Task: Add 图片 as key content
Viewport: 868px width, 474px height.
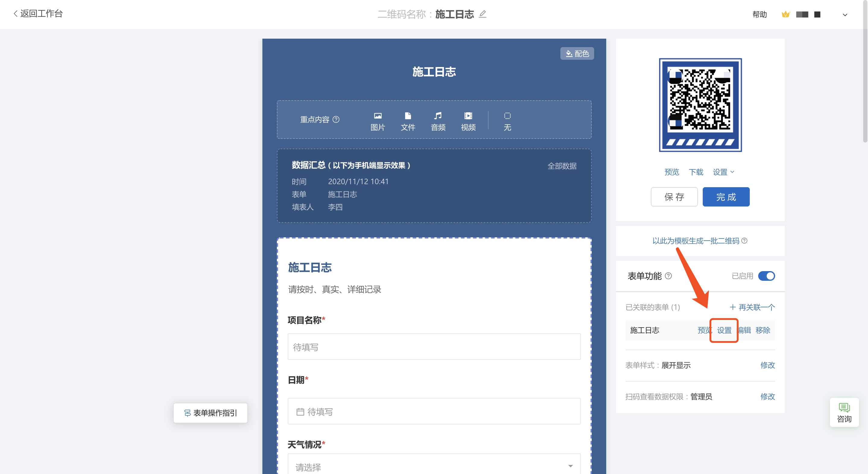Action: [x=377, y=121]
